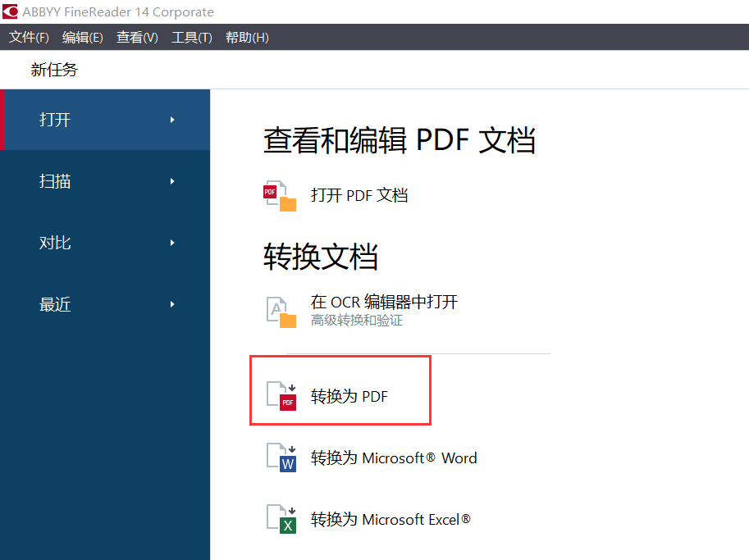
Task: Click 转换为 Microsoft Word link
Action: click(394, 458)
